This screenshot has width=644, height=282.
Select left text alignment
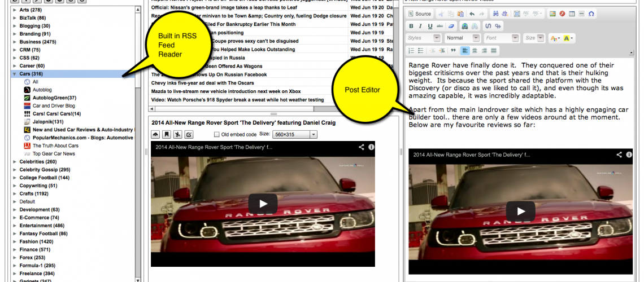coord(465,50)
